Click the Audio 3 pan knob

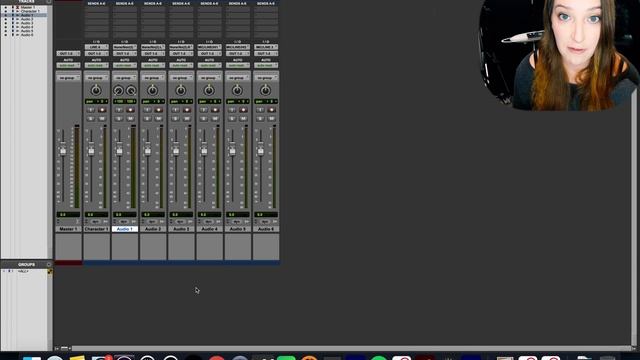[x=181, y=90]
